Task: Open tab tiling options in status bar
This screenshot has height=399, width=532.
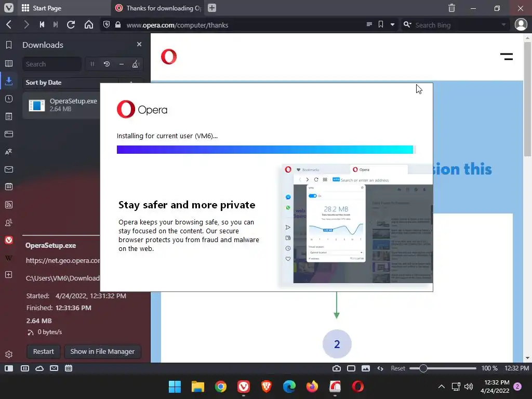Action: [x=25, y=368]
